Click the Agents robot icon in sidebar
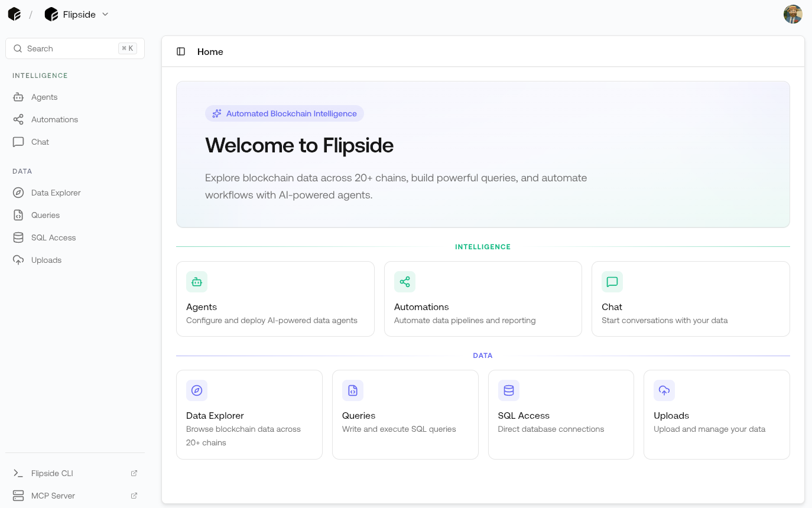812x508 pixels. tap(18, 97)
